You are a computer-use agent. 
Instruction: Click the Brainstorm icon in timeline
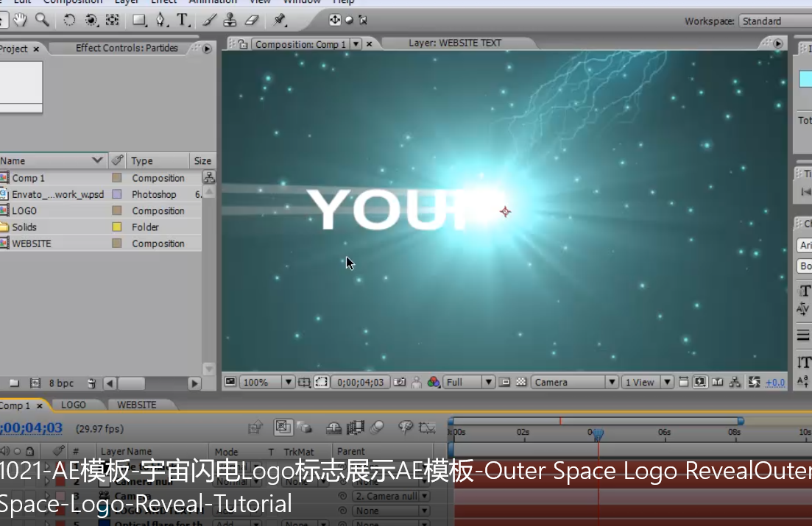pos(405,427)
